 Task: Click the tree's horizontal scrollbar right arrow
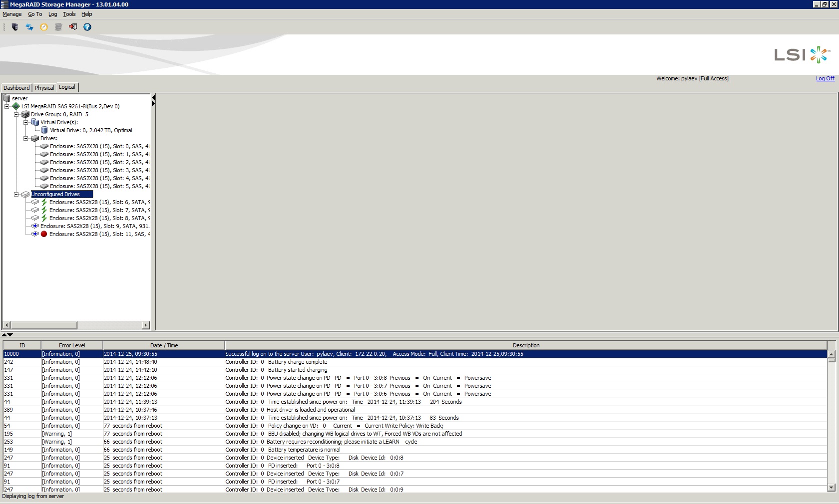click(x=146, y=325)
